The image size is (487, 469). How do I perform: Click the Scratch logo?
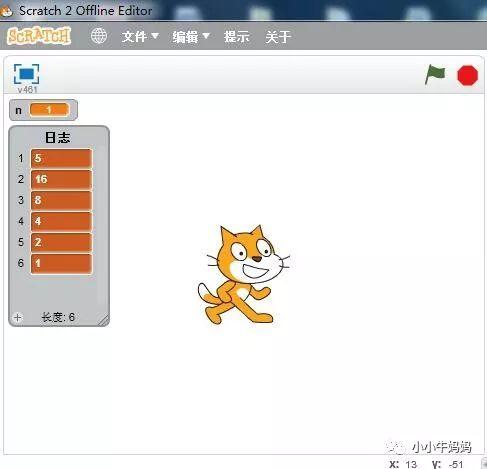coord(39,36)
